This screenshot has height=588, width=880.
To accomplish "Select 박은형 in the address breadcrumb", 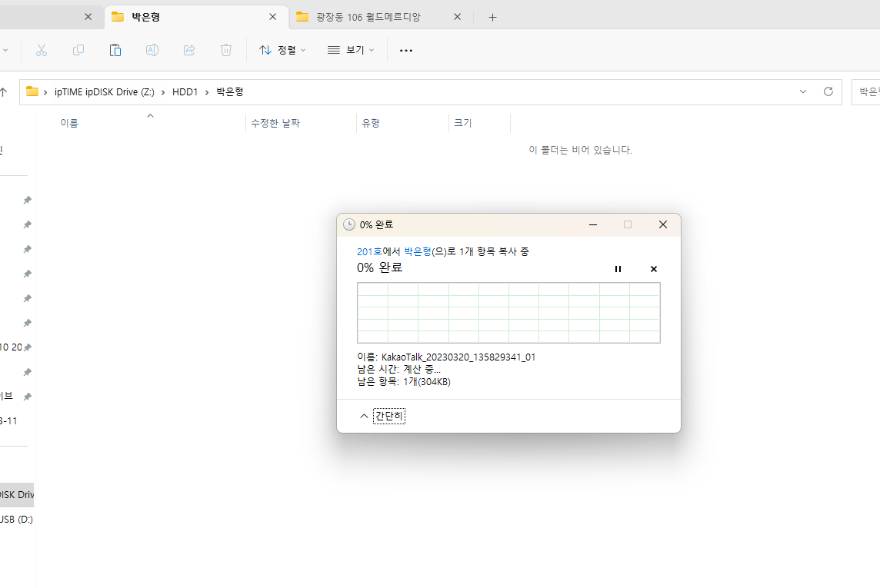I will click(230, 92).
